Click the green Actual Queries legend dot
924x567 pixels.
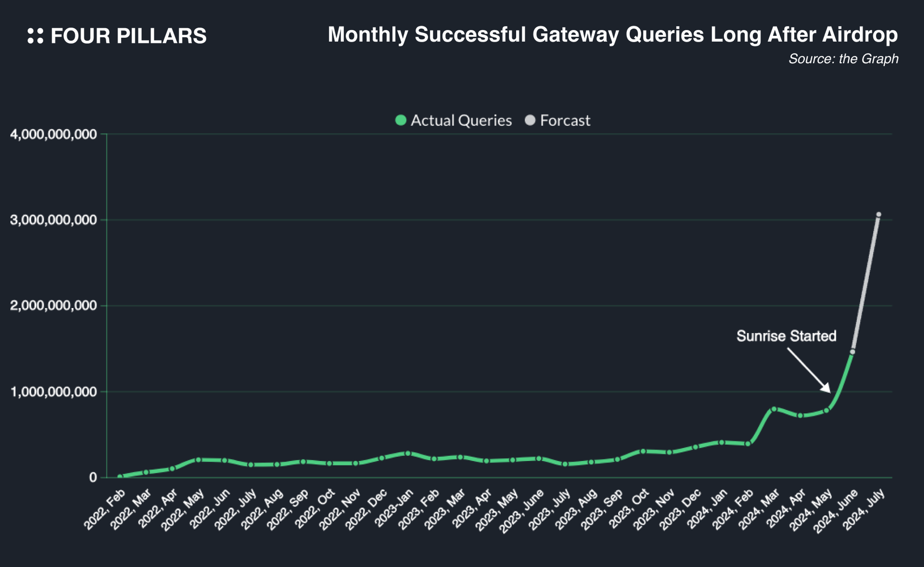(x=401, y=121)
